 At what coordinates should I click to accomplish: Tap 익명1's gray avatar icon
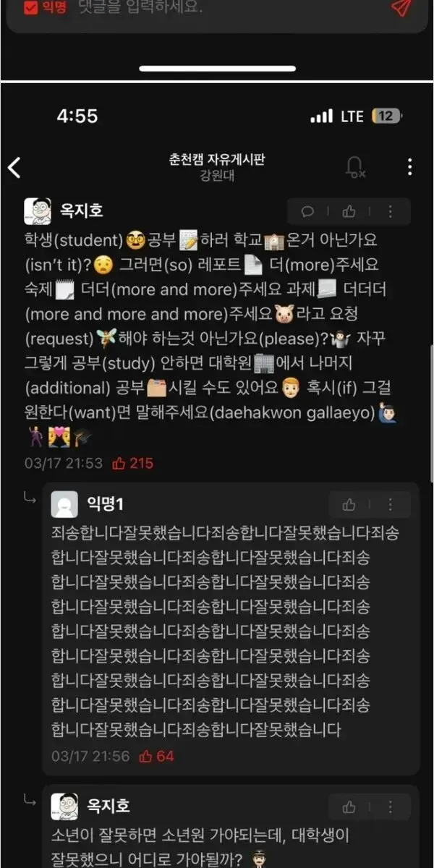(64, 504)
